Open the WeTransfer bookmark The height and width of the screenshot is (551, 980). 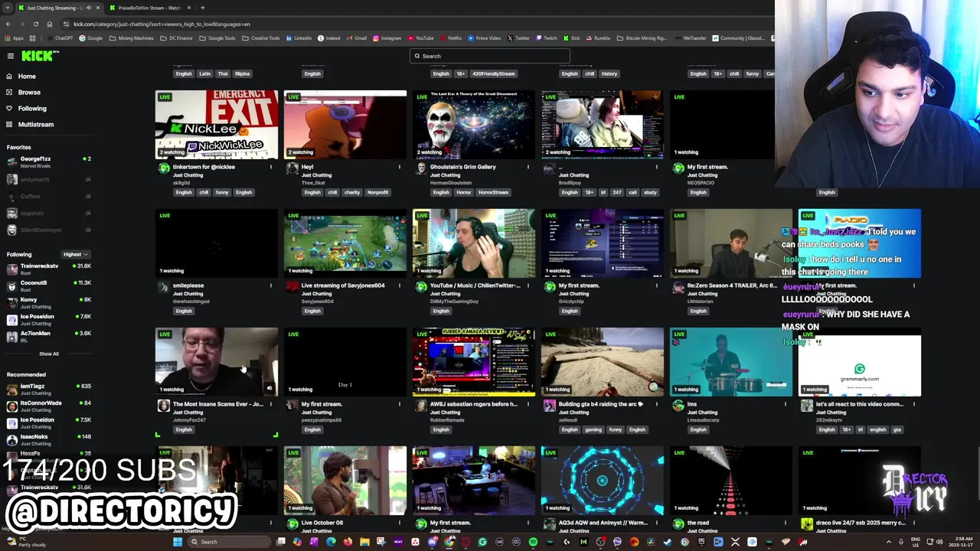click(691, 38)
